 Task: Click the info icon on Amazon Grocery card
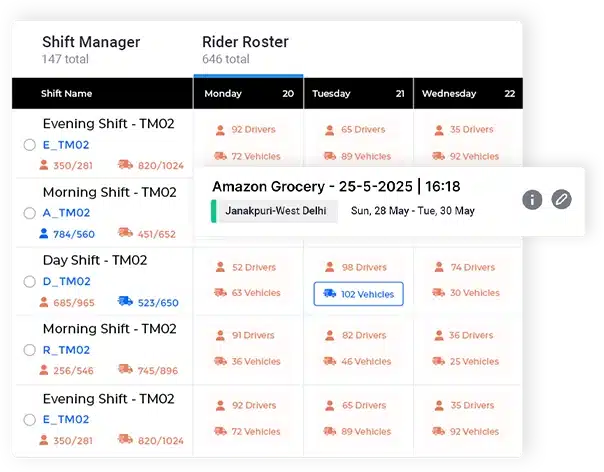[532, 200]
